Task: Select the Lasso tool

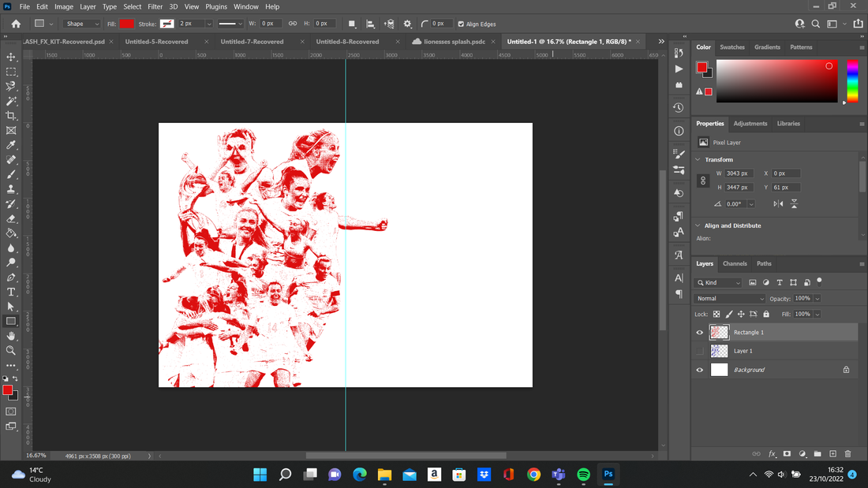Action: pyautogui.click(x=11, y=86)
